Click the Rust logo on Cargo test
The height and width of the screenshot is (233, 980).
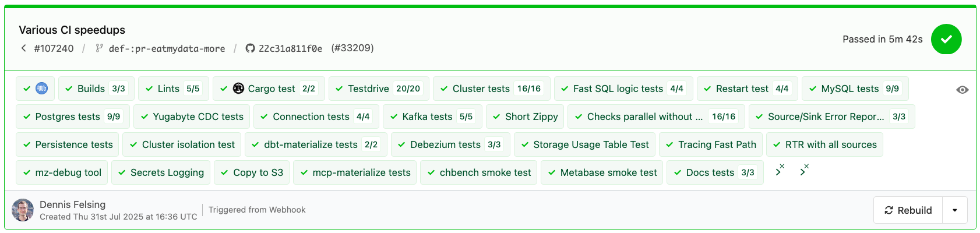[238, 89]
